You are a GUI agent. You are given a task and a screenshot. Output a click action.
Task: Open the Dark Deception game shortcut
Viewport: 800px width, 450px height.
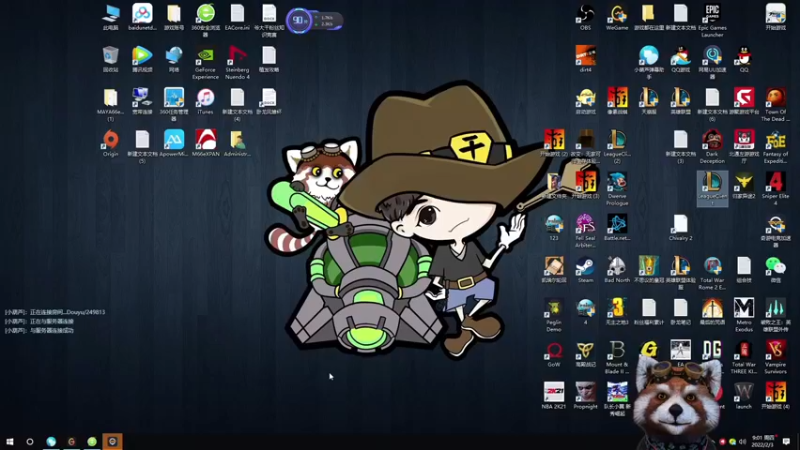click(712, 146)
